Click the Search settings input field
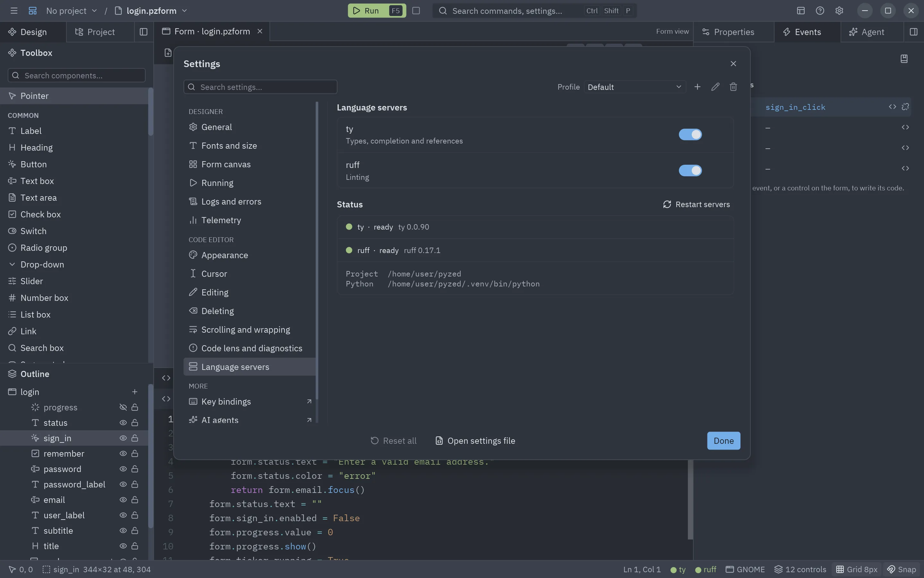Image resolution: width=924 pixels, height=578 pixels. (x=261, y=87)
